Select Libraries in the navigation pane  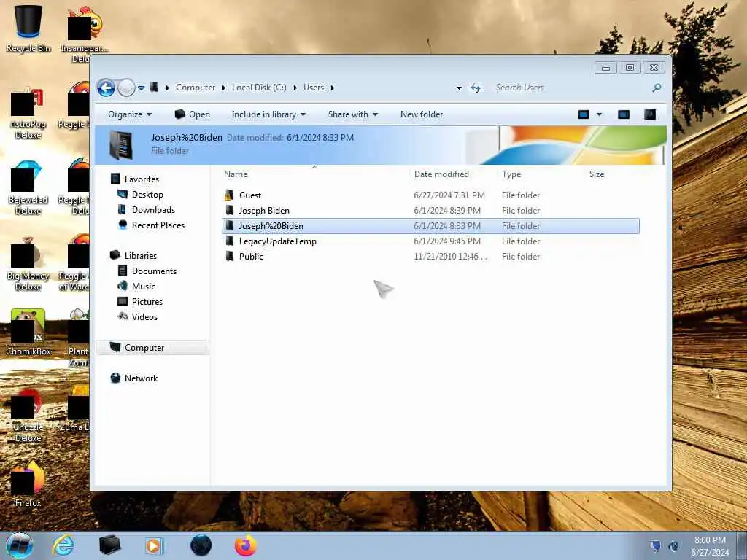[141, 256]
